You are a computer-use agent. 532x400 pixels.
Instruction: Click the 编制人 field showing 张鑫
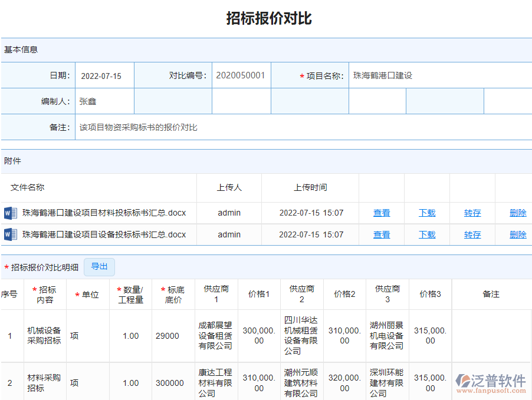pos(101,101)
